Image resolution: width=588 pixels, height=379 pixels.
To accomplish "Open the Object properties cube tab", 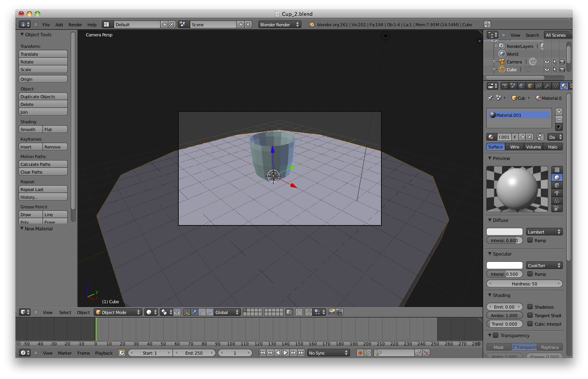I will [530, 86].
